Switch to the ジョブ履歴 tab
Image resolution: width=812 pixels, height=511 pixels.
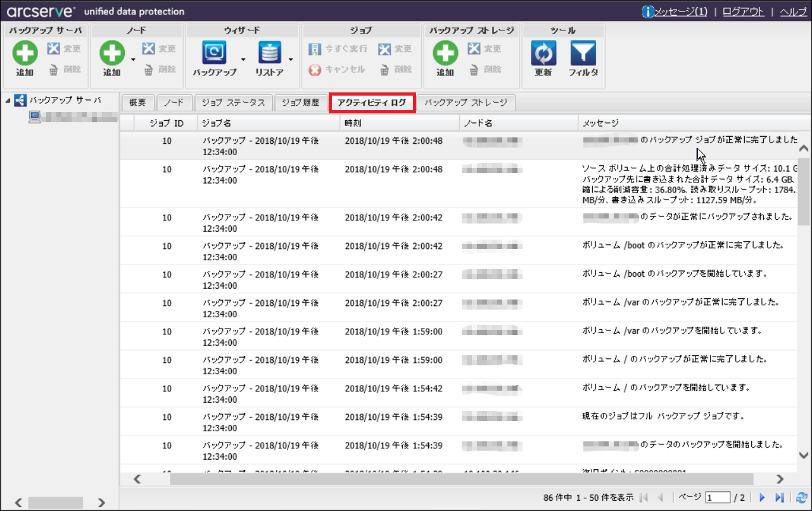click(300, 103)
